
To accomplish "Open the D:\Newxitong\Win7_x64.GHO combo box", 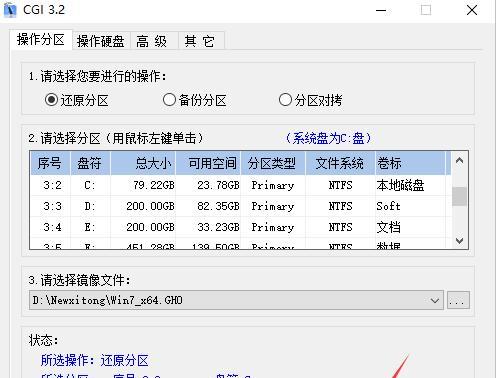I will pyautogui.click(x=236, y=300).
